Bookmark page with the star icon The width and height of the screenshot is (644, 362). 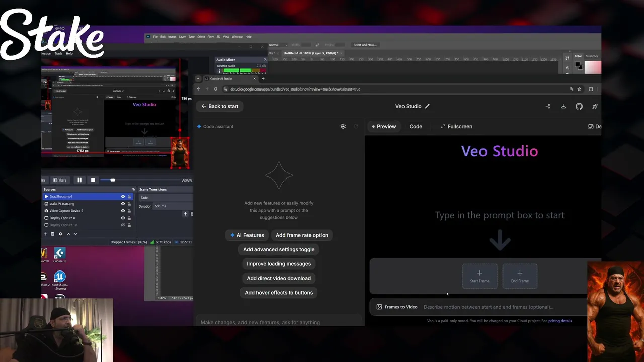[x=579, y=89]
